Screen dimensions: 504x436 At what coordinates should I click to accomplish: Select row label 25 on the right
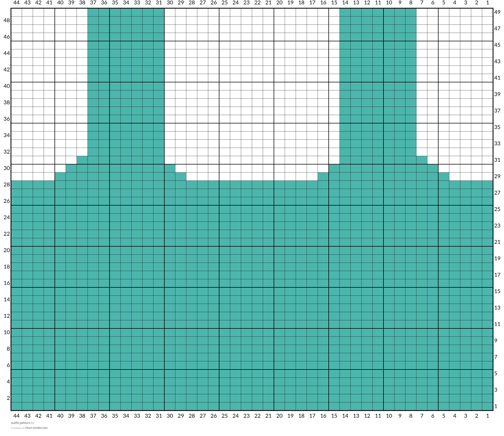497,209
